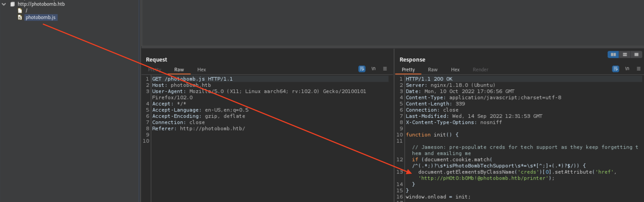
Task: Select photobomb.js in the site map
Action: (41, 17)
